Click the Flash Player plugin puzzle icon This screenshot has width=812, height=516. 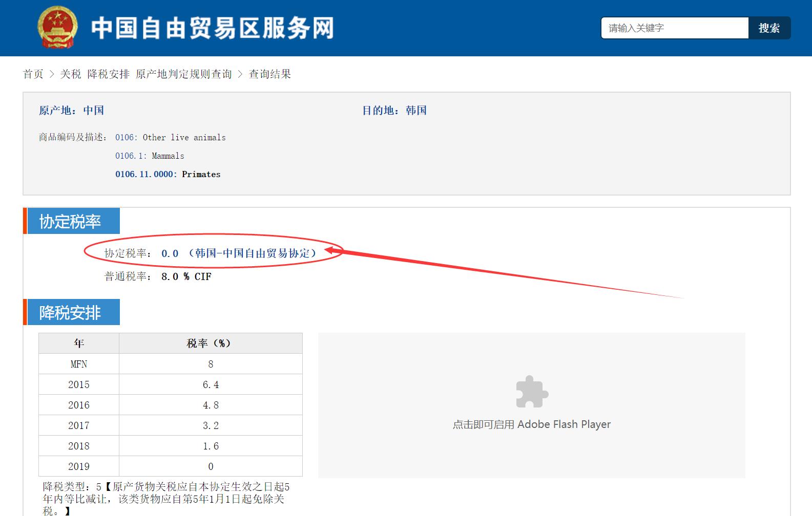click(532, 392)
